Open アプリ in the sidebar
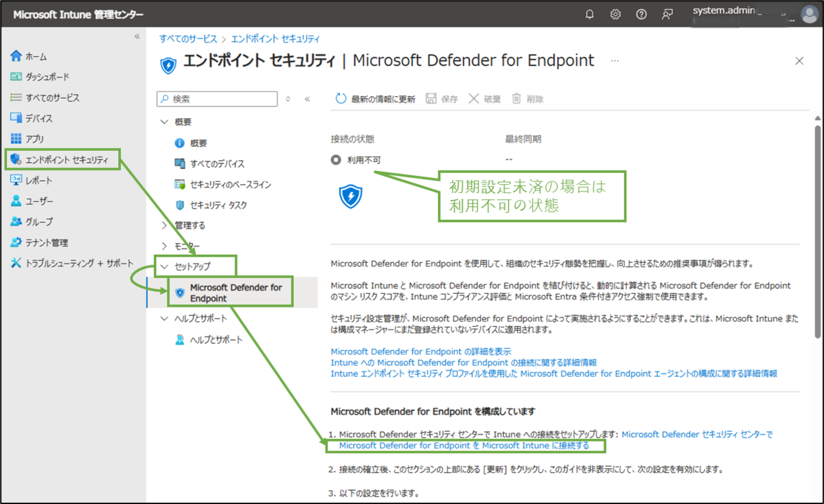The image size is (824, 504). click(27, 139)
